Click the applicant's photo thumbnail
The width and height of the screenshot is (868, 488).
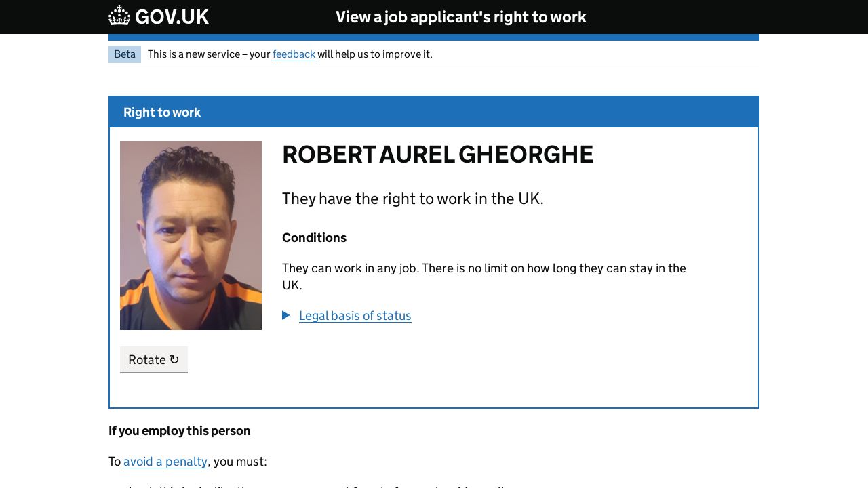pos(191,235)
